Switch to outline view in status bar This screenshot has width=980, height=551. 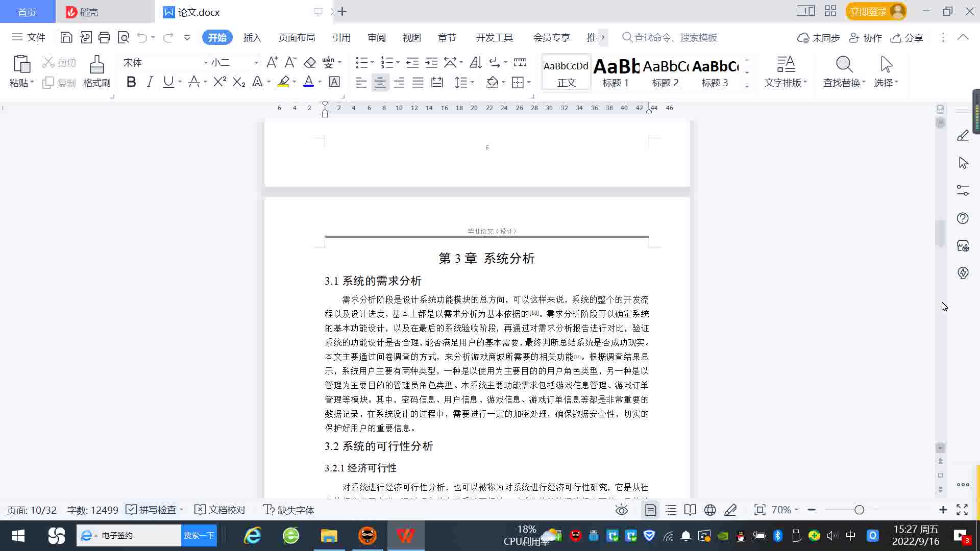point(671,510)
